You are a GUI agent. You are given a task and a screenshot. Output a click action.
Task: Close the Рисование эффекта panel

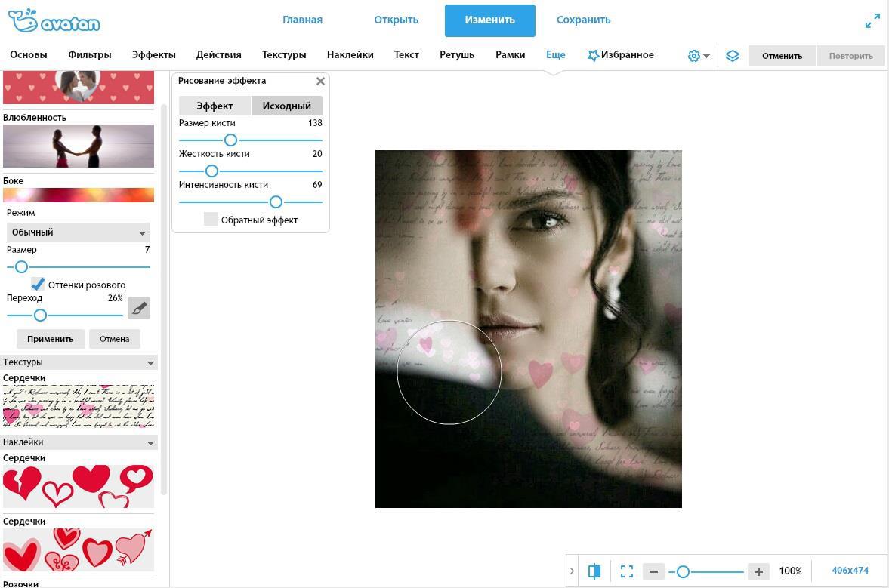[x=320, y=82]
